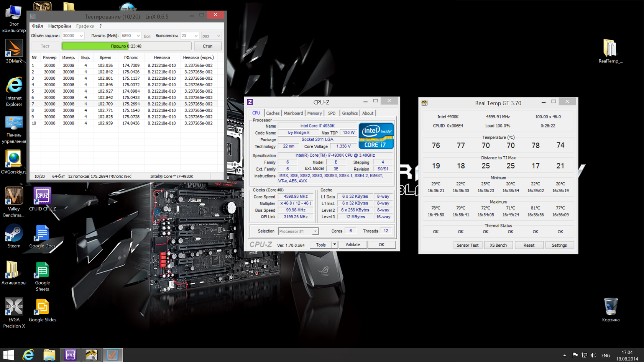Click XS Bench in Real Temp
Viewport: 644px width, 362px height.
[x=498, y=245]
